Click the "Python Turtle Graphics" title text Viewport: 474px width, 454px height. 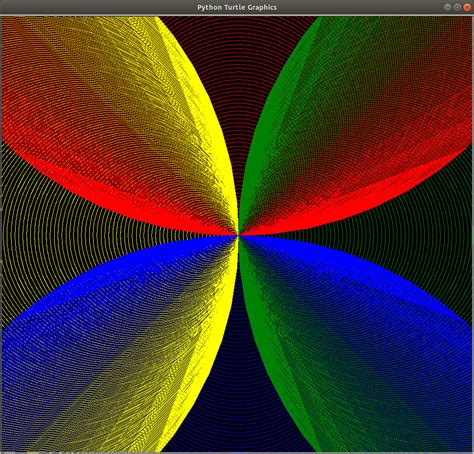237,7
